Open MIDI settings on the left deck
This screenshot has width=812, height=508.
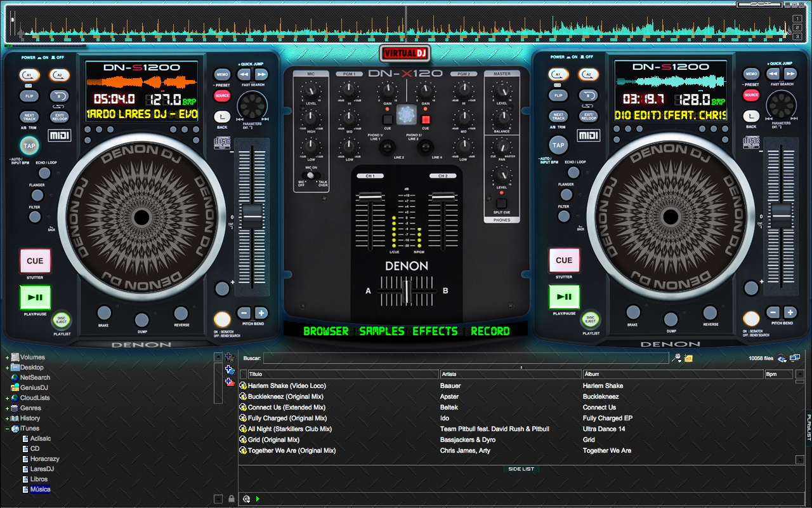coord(60,136)
